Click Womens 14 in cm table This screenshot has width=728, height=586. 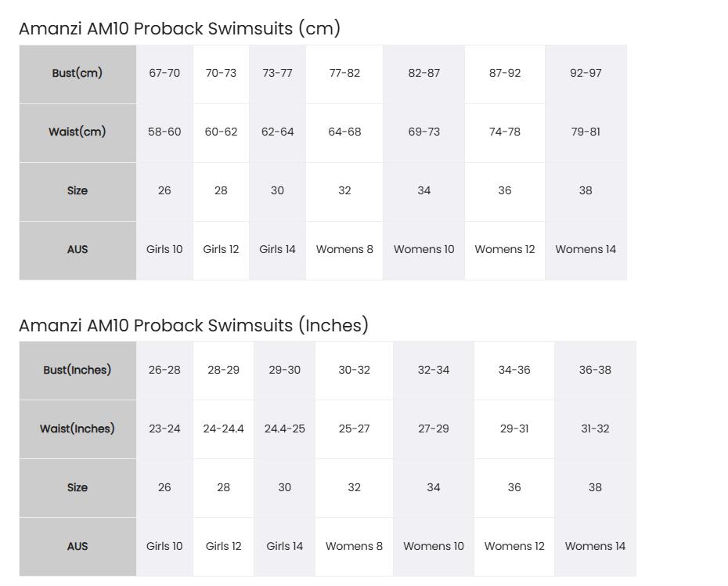click(586, 251)
